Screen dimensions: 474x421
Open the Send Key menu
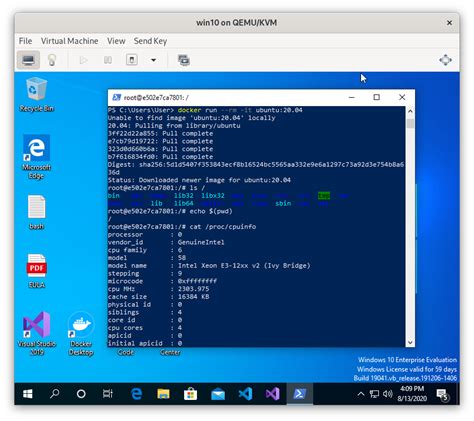click(150, 41)
